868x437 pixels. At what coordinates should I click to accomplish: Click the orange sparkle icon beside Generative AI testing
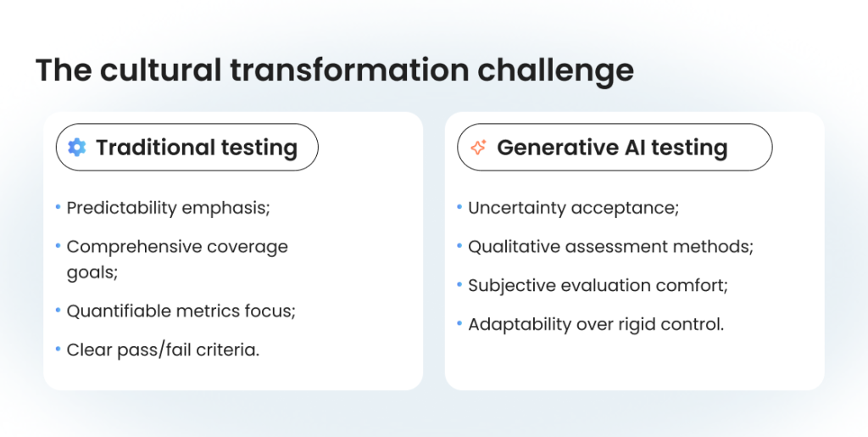coord(478,148)
